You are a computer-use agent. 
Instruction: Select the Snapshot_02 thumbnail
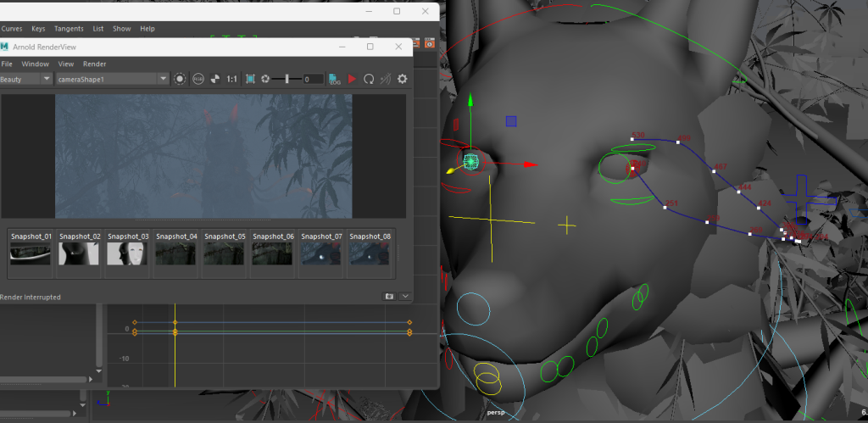click(x=79, y=253)
